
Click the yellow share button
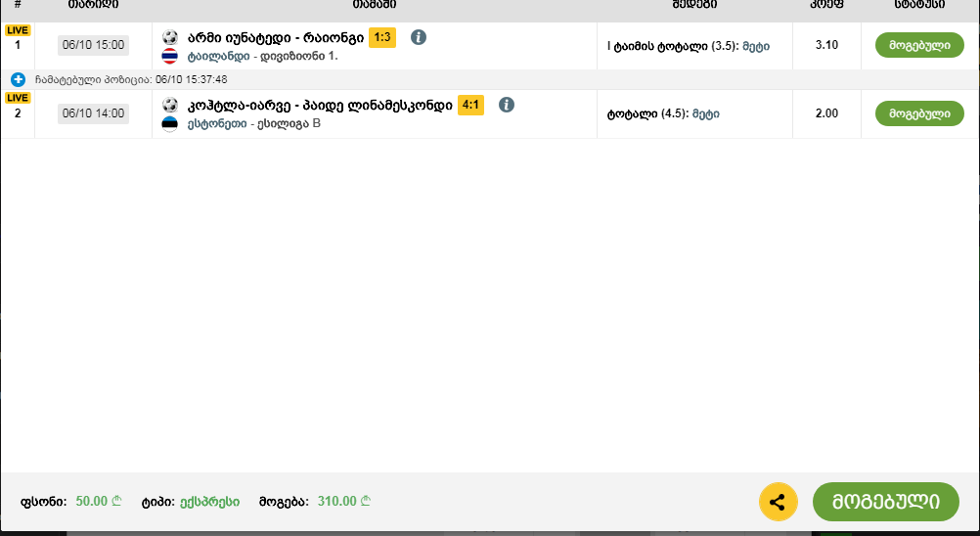(x=779, y=502)
